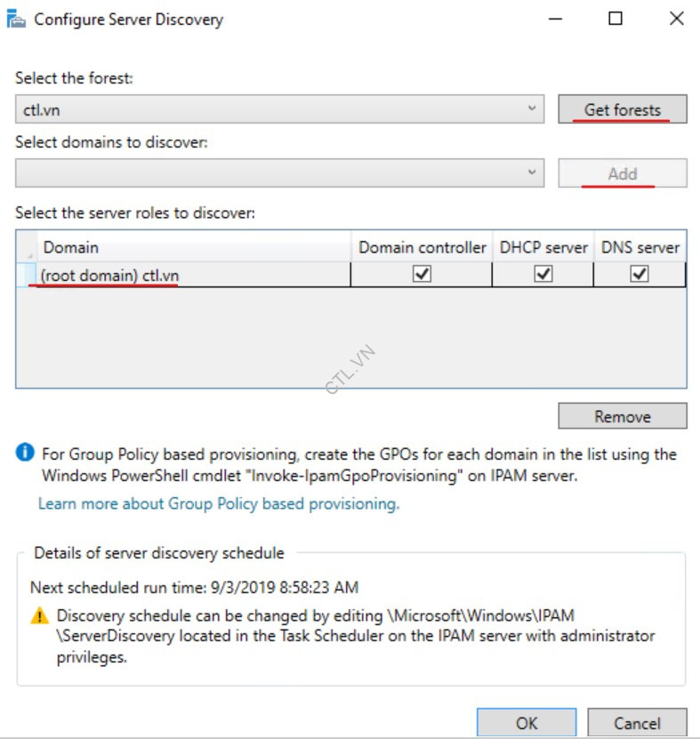Viewport: 700px width, 739px height.
Task: Uncheck Domain controller for ctl.vn
Action: click(422, 274)
